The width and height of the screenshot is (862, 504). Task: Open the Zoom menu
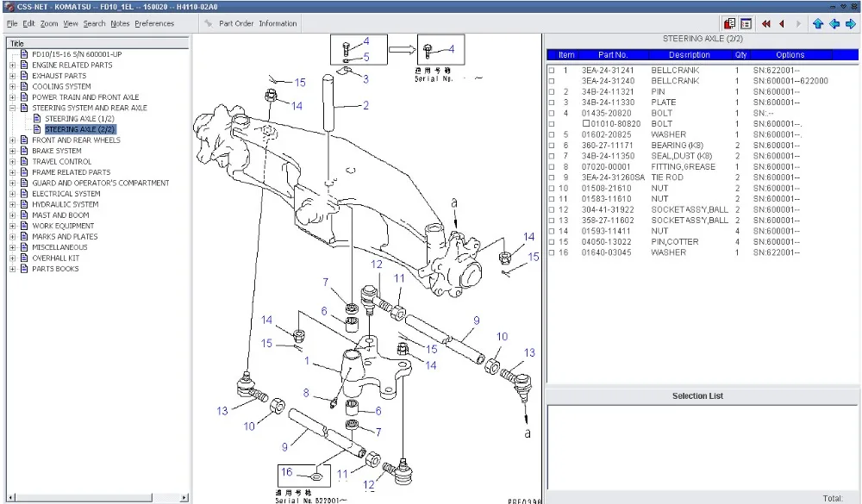coord(49,23)
